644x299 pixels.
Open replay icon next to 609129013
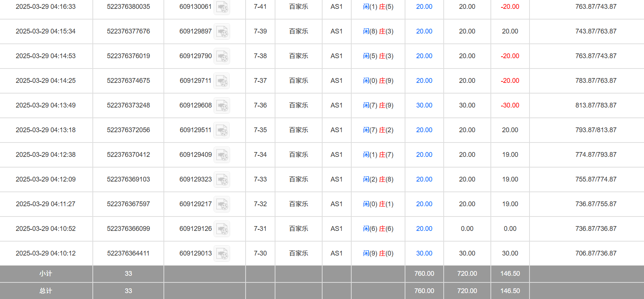pyautogui.click(x=222, y=254)
